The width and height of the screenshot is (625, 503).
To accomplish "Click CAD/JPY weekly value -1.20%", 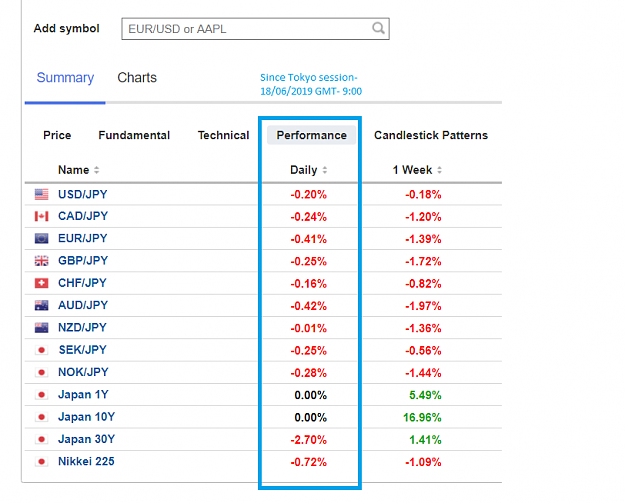I will pyautogui.click(x=423, y=217).
